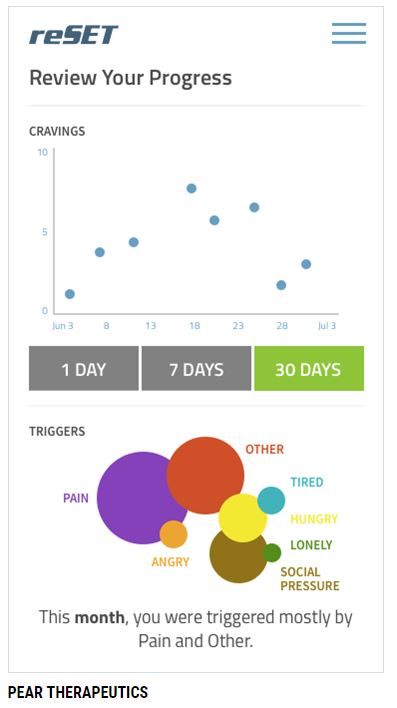The width and height of the screenshot is (397, 708).
Task: Click the lowest craving point near 28
Action: (281, 285)
